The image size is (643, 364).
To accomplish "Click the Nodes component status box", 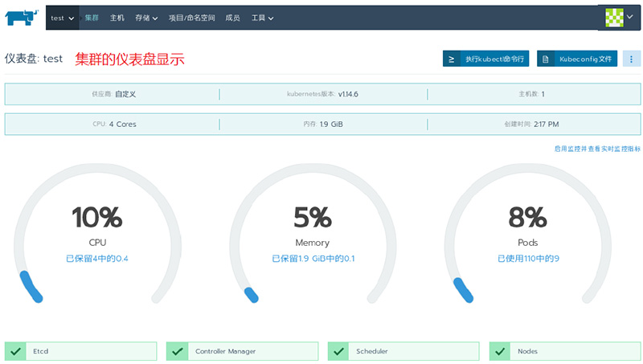I will click(x=565, y=351).
